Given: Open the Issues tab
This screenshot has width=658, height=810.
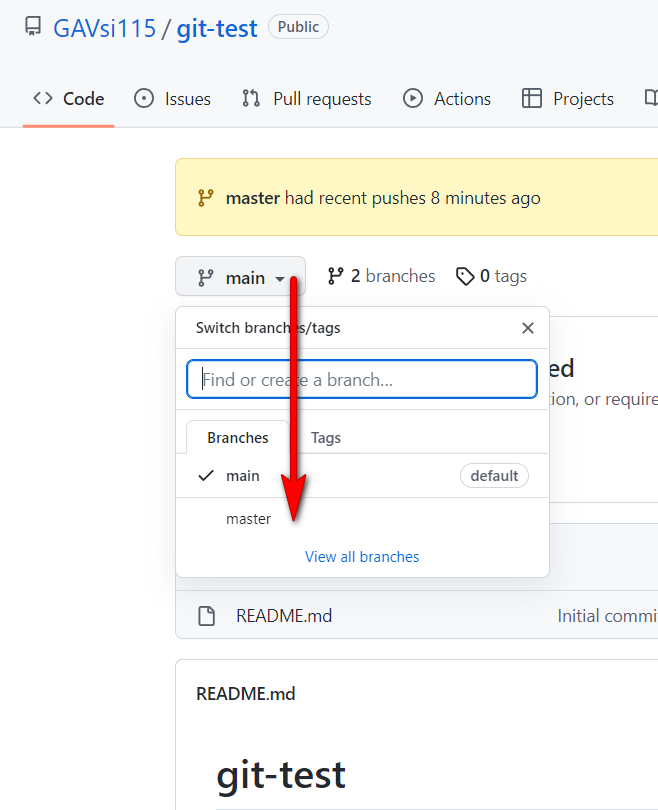Looking at the screenshot, I should (x=173, y=99).
